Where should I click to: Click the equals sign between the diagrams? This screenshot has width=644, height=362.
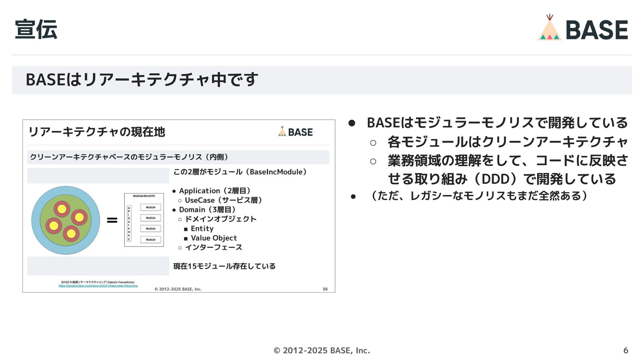(x=112, y=220)
